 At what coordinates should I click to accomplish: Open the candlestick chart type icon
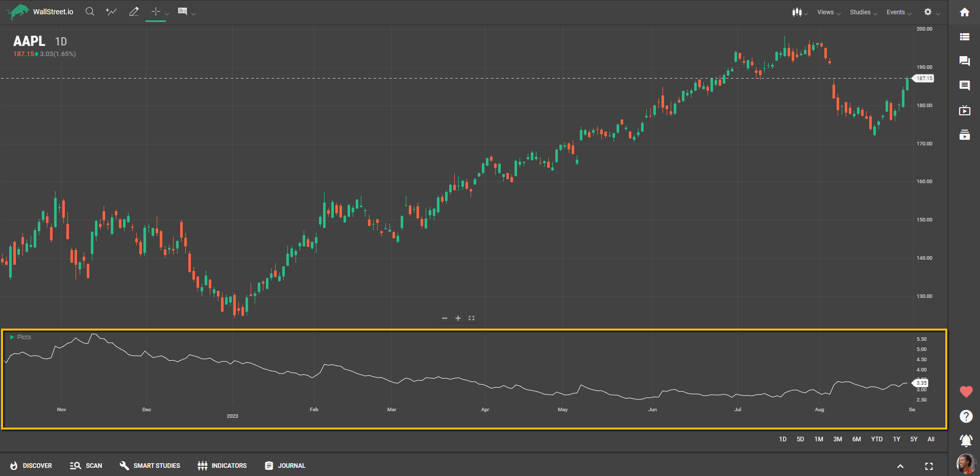pyautogui.click(x=797, y=12)
